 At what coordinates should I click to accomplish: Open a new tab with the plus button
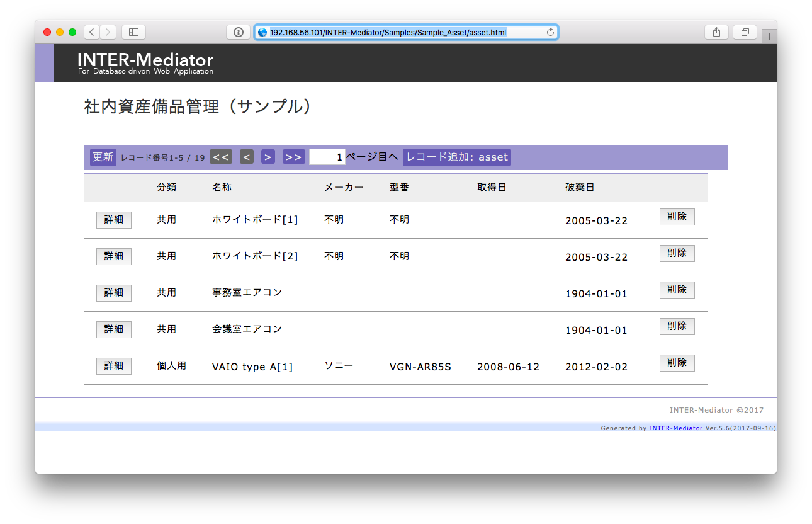coord(769,35)
